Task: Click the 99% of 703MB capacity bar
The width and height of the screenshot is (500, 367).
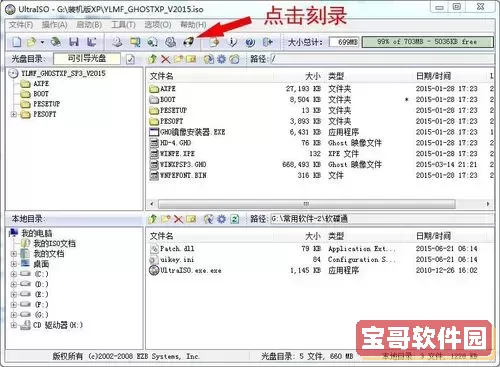Action: point(427,42)
